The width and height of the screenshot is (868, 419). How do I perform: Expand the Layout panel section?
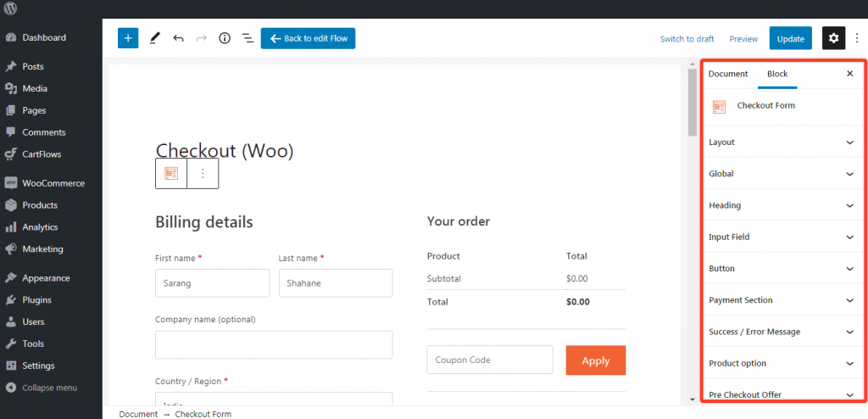click(x=780, y=142)
